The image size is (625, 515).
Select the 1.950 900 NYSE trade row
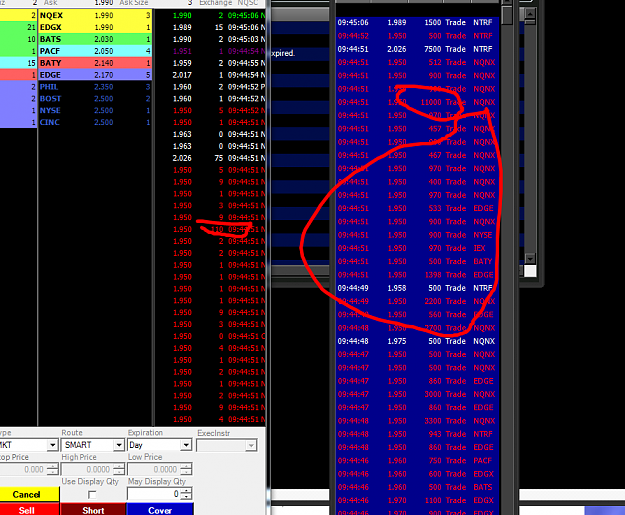tap(418, 235)
